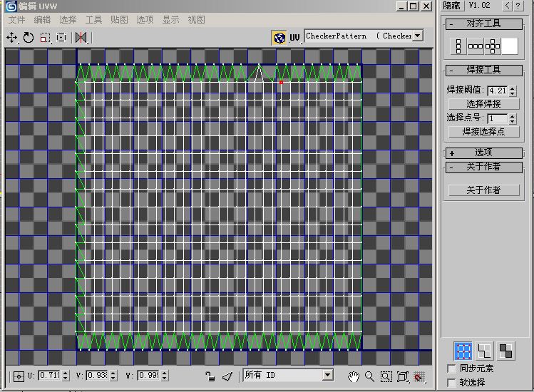This screenshot has height=392, width=534.
Task: Click the 关于作者 button
Action: 484,190
